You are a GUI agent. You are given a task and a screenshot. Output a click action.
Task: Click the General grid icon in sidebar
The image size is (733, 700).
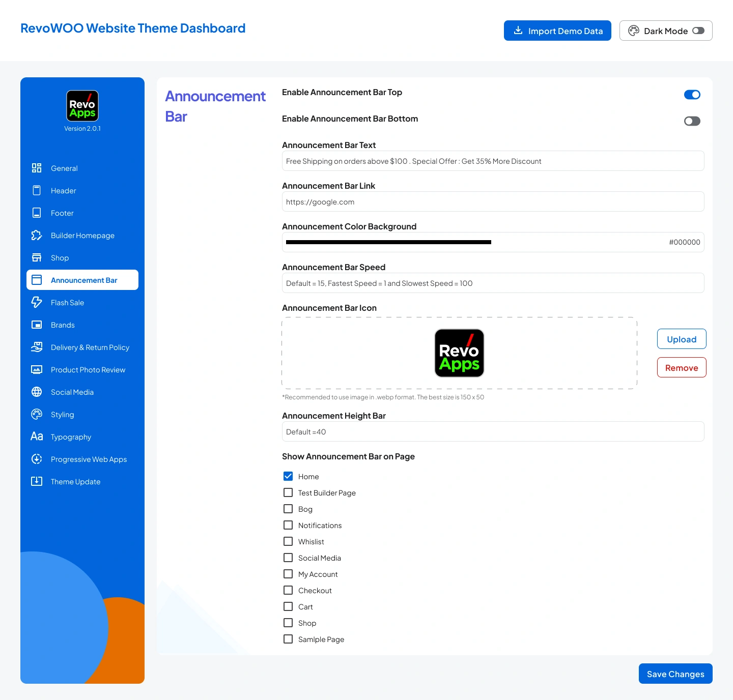pos(37,168)
